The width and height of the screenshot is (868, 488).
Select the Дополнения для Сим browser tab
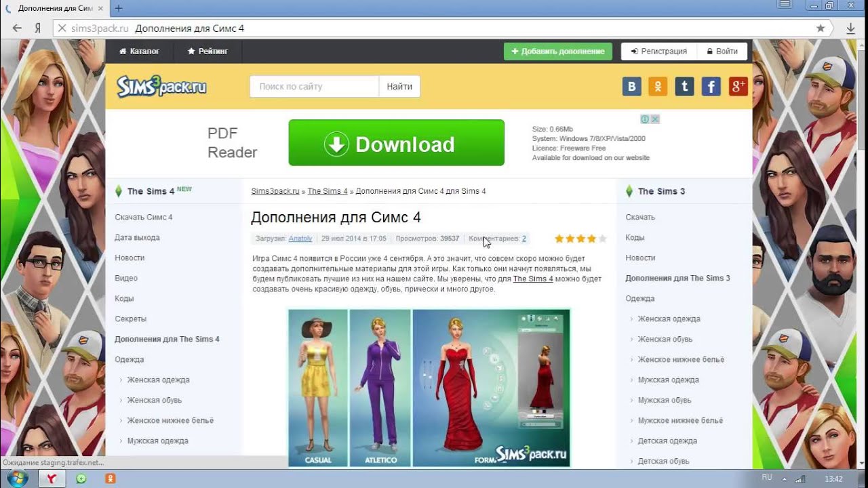[x=54, y=8]
